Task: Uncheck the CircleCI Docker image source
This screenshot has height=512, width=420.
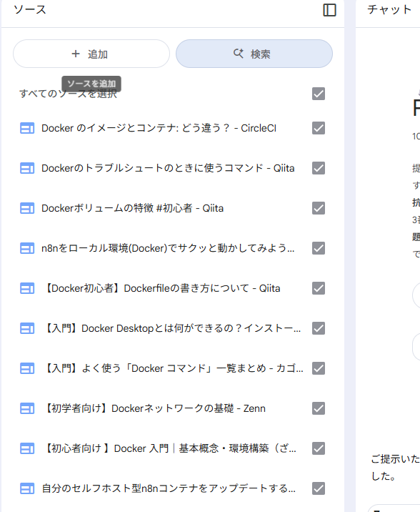Action: pyautogui.click(x=319, y=128)
